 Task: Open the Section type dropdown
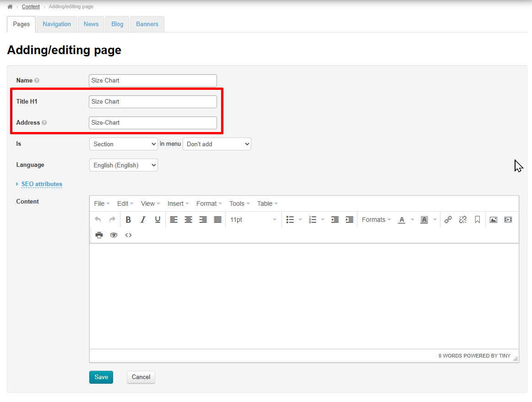(x=124, y=144)
